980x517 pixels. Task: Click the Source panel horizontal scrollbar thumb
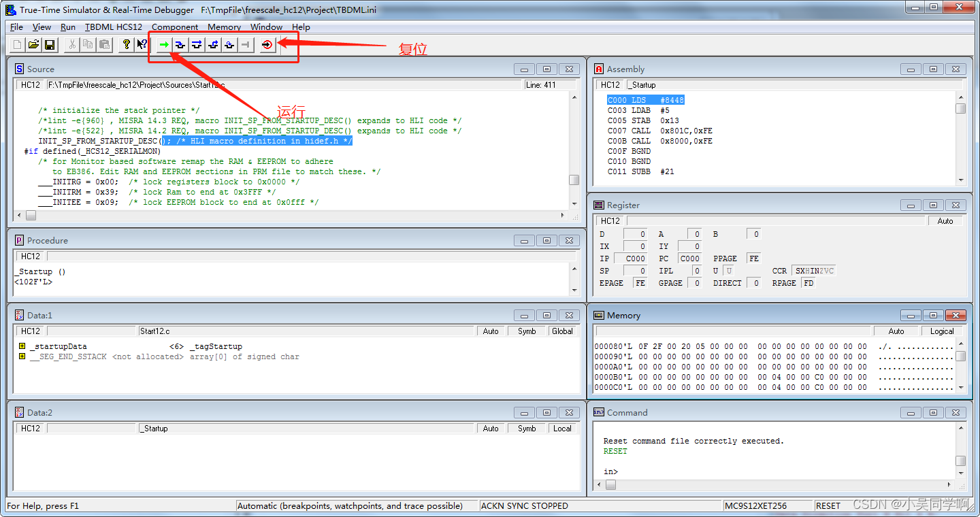coord(31,215)
